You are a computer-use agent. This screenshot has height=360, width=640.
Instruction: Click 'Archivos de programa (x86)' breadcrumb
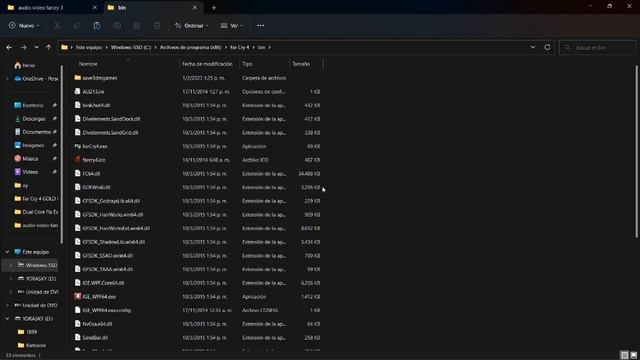pos(190,47)
